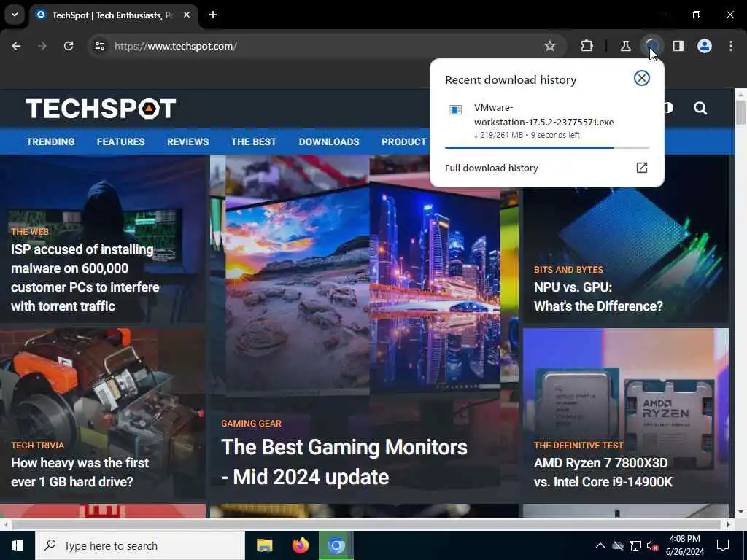The height and width of the screenshot is (560, 747).
Task: Open The Best Gaming Monitors article
Action: 344,462
